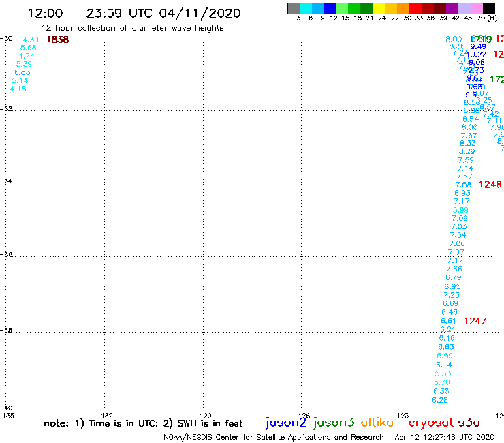Click the wave height value 4.39

click(31, 40)
